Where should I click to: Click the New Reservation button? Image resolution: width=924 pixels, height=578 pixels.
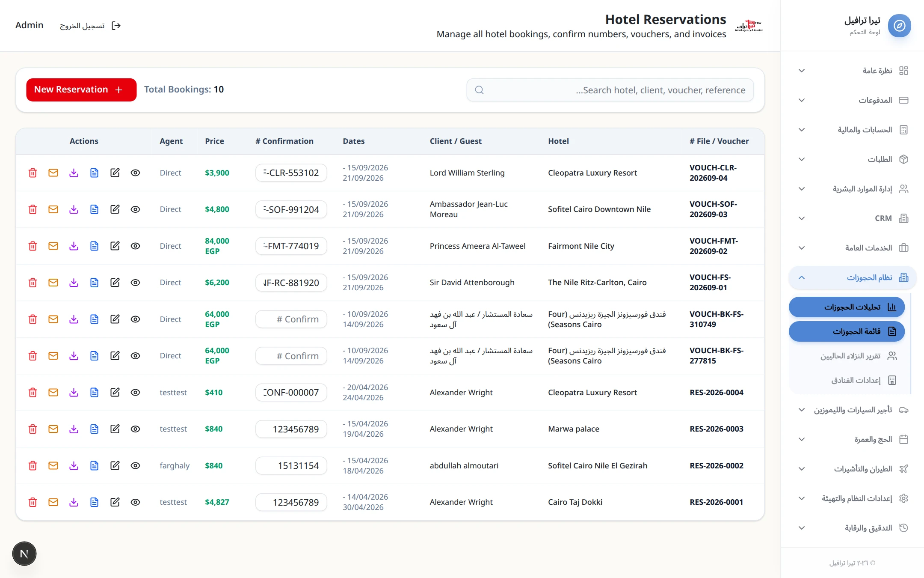pyautogui.click(x=81, y=90)
